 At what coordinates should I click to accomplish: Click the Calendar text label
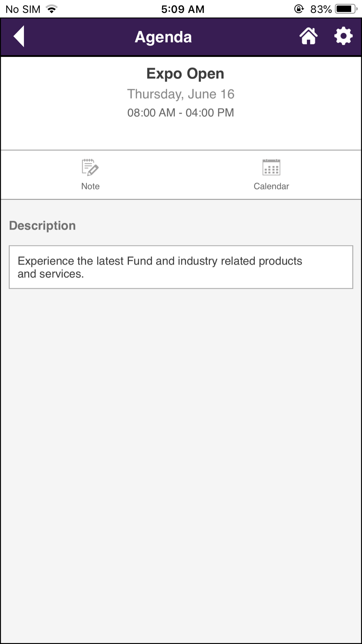pos(271,186)
